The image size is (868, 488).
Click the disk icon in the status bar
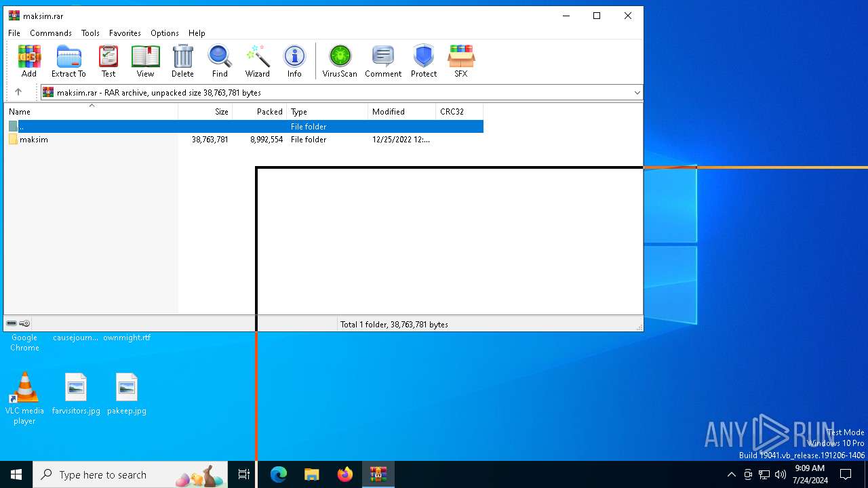pyautogui.click(x=12, y=324)
